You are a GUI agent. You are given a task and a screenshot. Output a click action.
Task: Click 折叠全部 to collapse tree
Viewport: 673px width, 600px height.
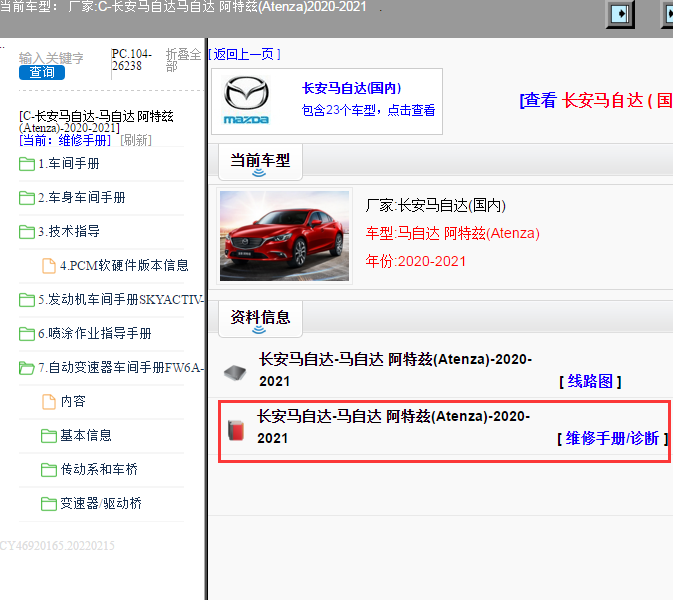click(x=183, y=60)
